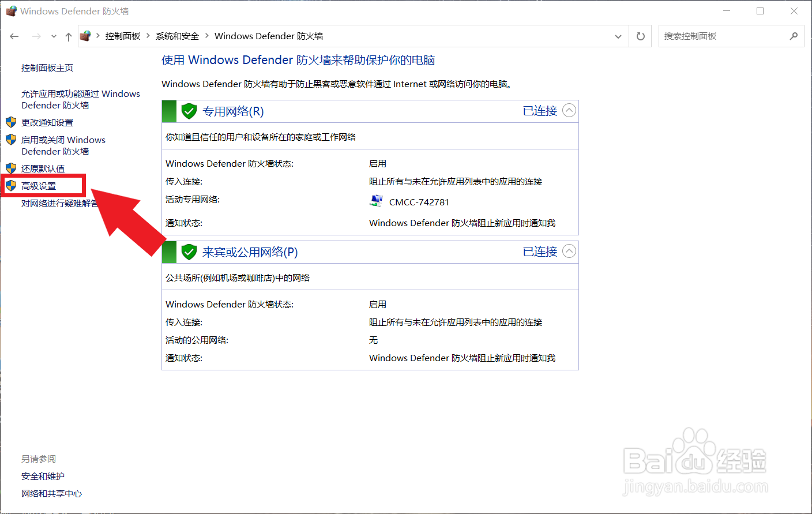Maximize the Windows Defender 防火墙 window
The image size is (812, 514).
tap(760, 11)
